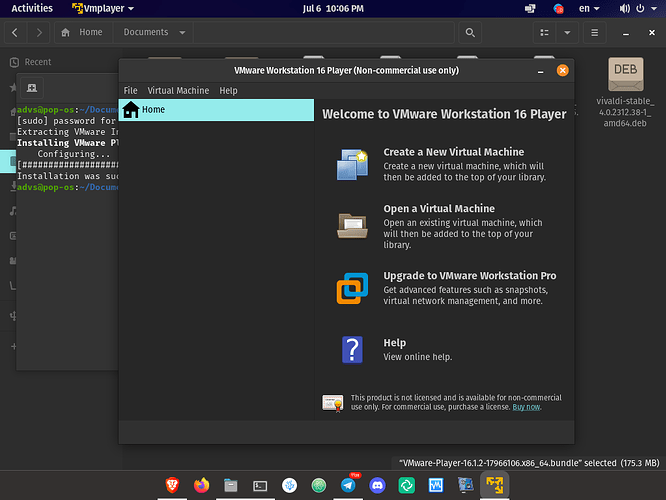666x500 pixels.
Task: Click the VMware Player icon in the dock
Action: pyautogui.click(x=494, y=485)
